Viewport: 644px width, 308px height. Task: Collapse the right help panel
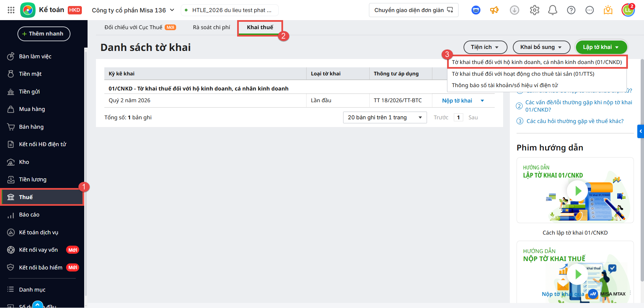coord(640,131)
